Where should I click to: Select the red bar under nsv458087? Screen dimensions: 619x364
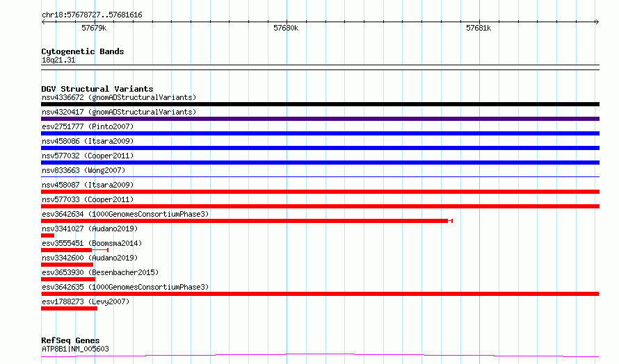pyautogui.click(x=320, y=192)
